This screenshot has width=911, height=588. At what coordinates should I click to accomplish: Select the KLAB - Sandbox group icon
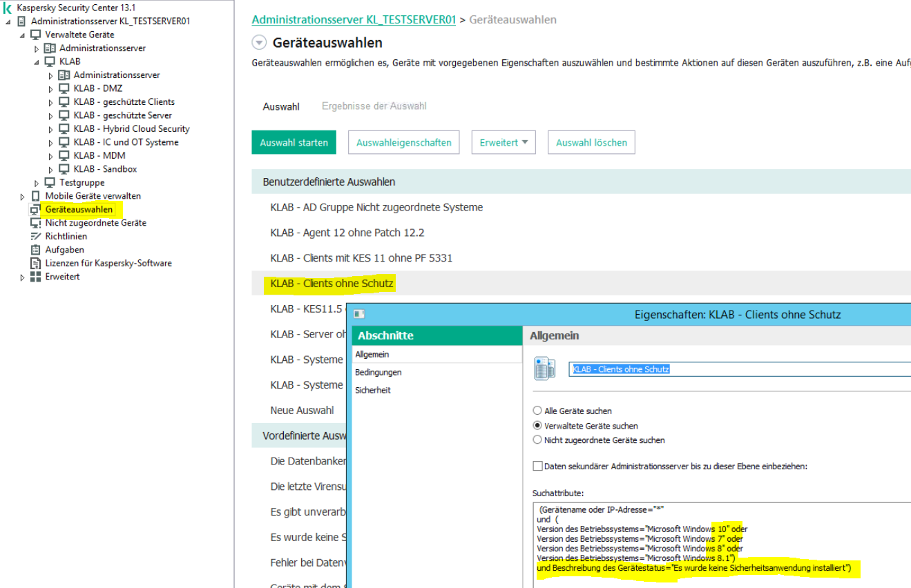64,169
